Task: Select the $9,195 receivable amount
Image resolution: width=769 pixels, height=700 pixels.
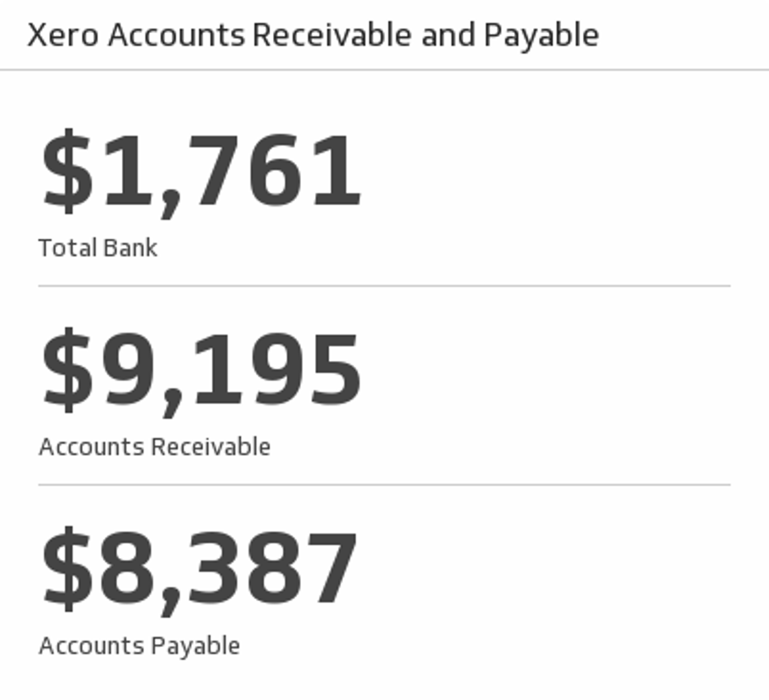Action: click(x=201, y=370)
